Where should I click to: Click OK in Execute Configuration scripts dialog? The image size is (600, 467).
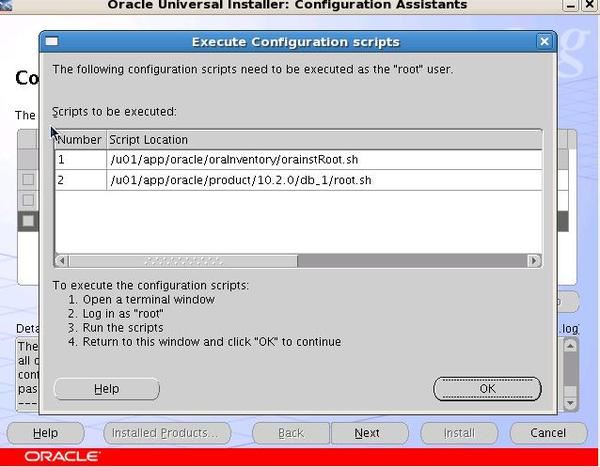[x=487, y=389]
